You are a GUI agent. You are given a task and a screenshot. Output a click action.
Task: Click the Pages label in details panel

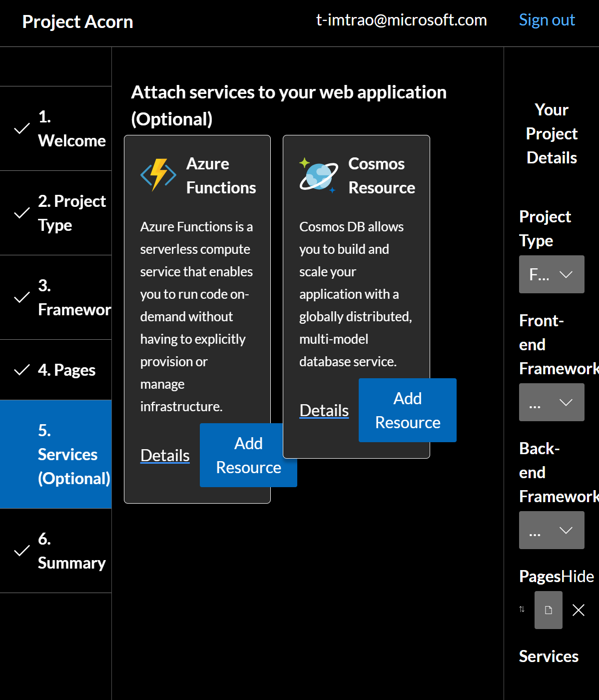point(540,576)
